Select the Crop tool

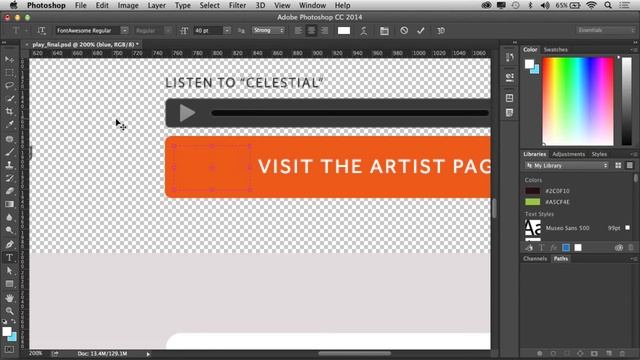9,111
